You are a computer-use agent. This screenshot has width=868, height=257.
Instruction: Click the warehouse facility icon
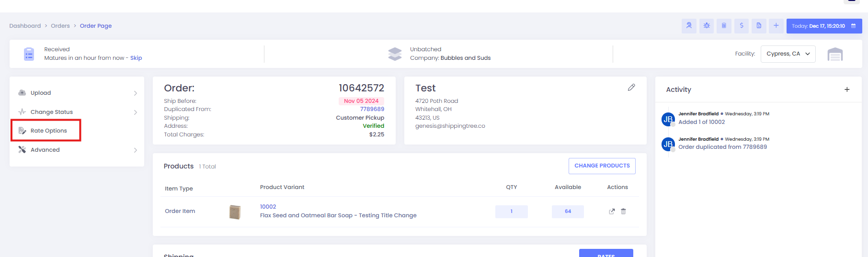[x=834, y=54]
